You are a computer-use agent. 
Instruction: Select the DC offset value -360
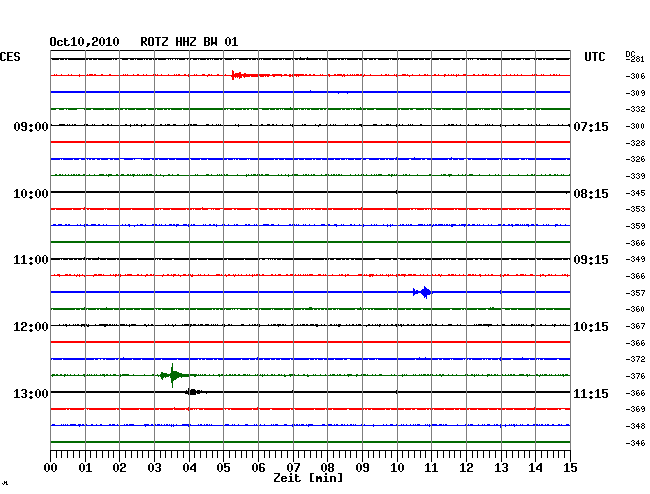click(635, 309)
